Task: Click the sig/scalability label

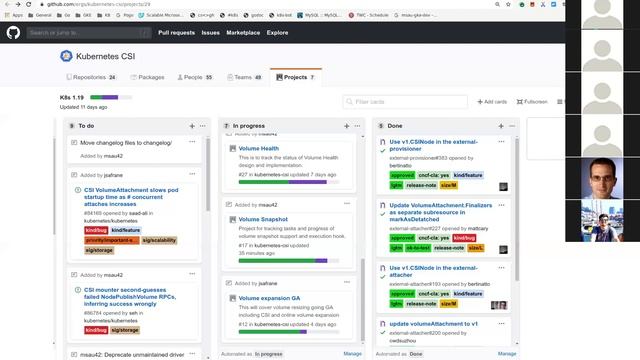Action: tap(159, 240)
